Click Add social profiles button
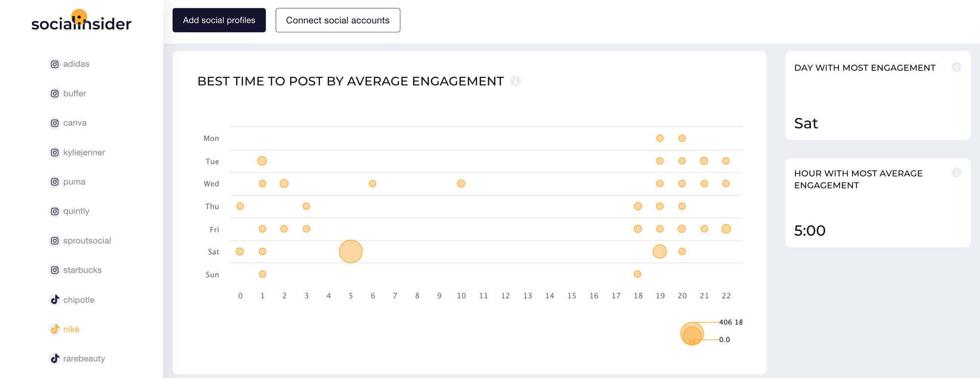The image size is (980, 378). pyautogui.click(x=219, y=20)
